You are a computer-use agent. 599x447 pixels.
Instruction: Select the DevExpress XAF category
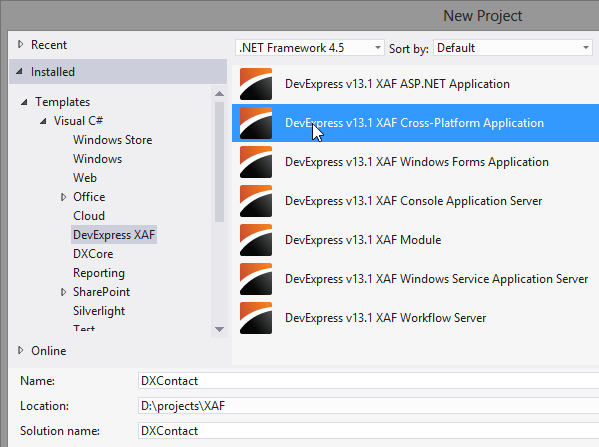[114, 235]
